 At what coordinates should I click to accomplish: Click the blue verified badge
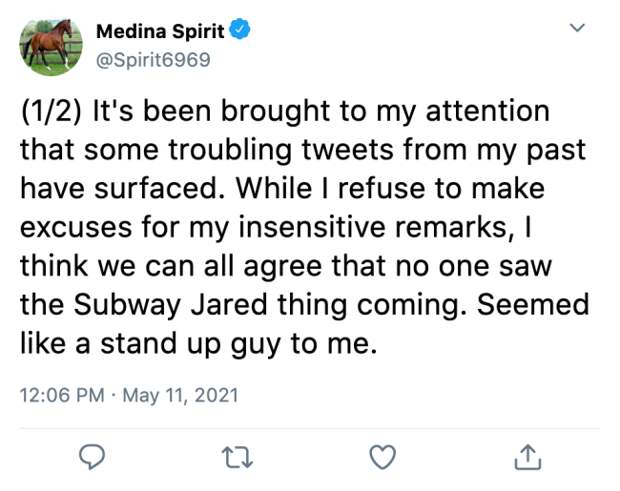[240, 30]
